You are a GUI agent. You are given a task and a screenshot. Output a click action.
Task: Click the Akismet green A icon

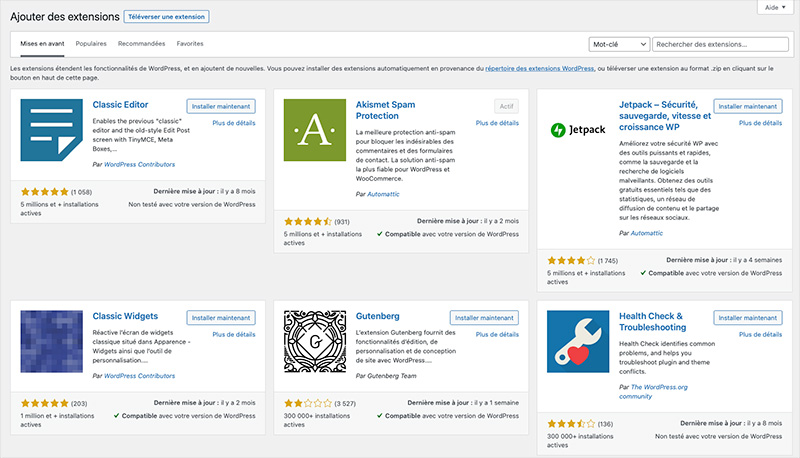(x=315, y=130)
